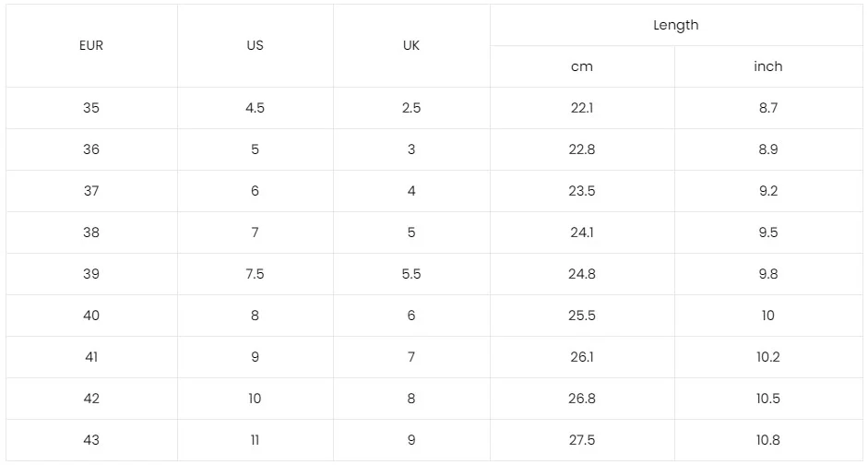The height and width of the screenshot is (465, 868).
Task: Click EUR size 43 cell
Action: coord(91,440)
